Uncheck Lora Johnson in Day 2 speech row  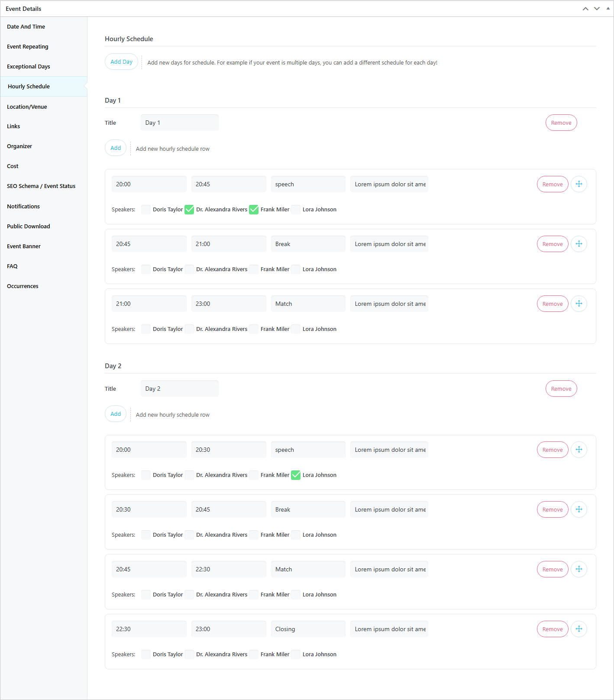click(x=296, y=475)
